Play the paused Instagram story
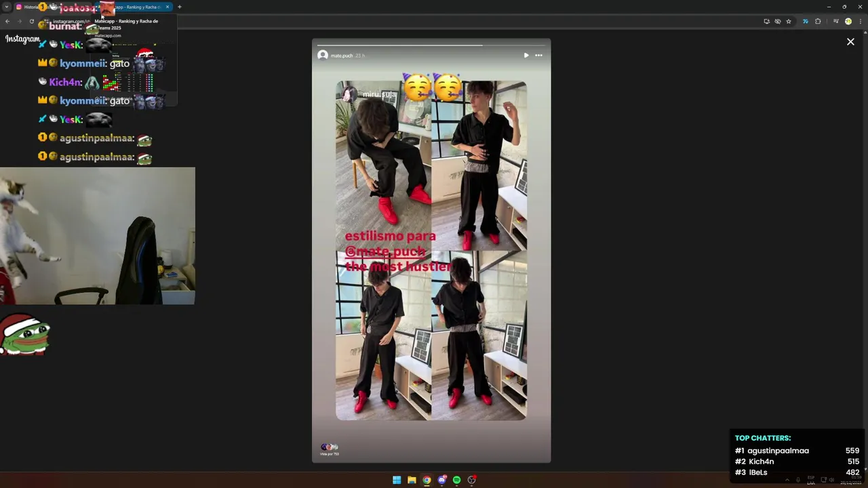This screenshot has width=868, height=488. 526,56
